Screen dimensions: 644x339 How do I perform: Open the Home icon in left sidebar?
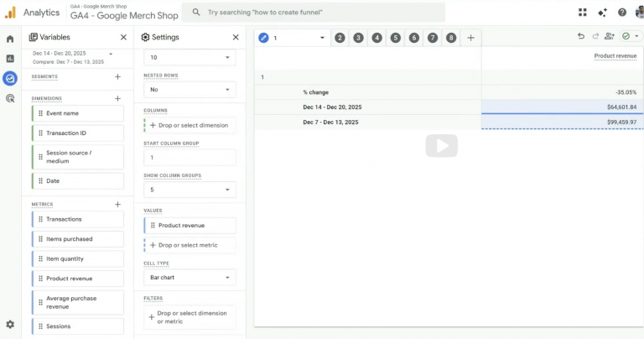click(x=10, y=39)
